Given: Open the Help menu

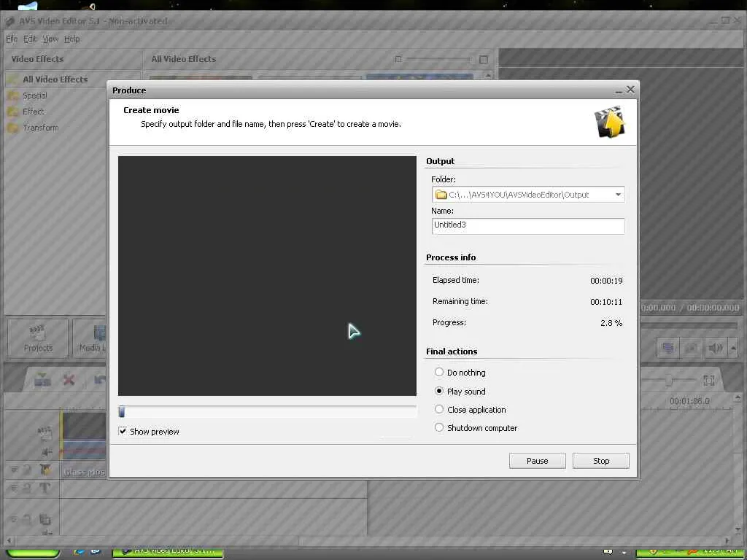Looking at the screenshot, I should pyautogui.click(x=72, y=39).
